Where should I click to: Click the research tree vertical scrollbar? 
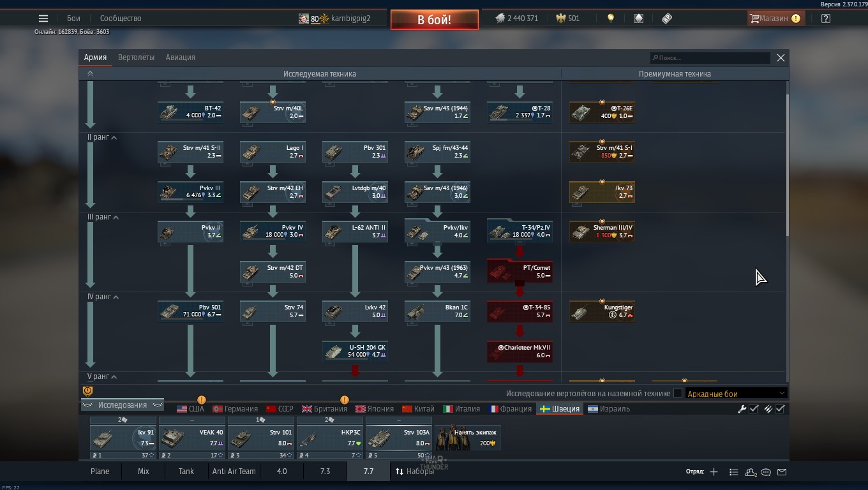coord(787,165)
